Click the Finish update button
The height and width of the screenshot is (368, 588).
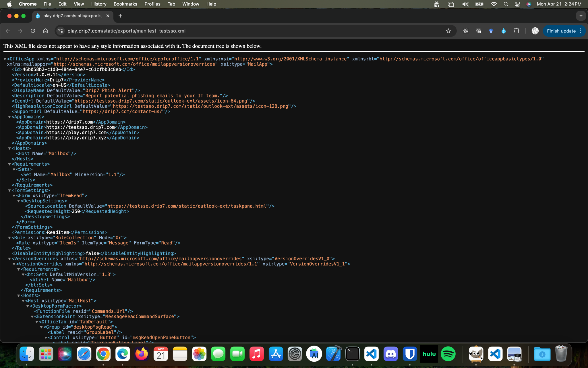(x=561, y=31)
